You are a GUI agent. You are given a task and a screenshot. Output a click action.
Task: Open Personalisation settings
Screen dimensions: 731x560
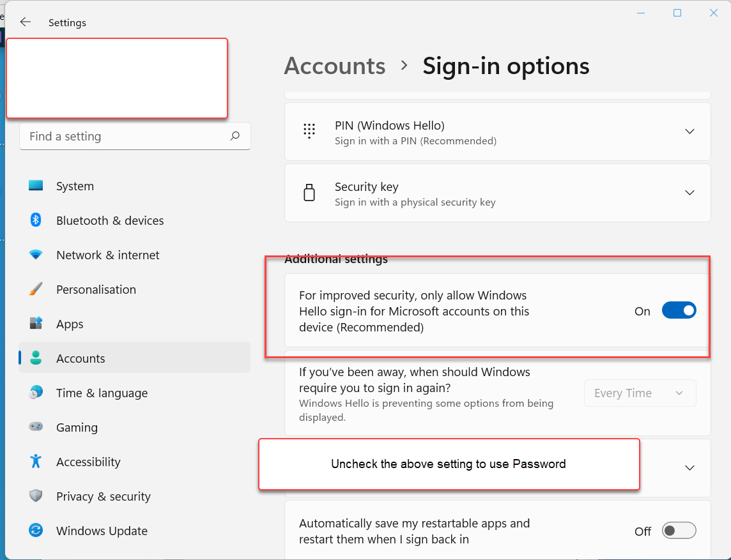pyautogui.click(x=36, y=289)
